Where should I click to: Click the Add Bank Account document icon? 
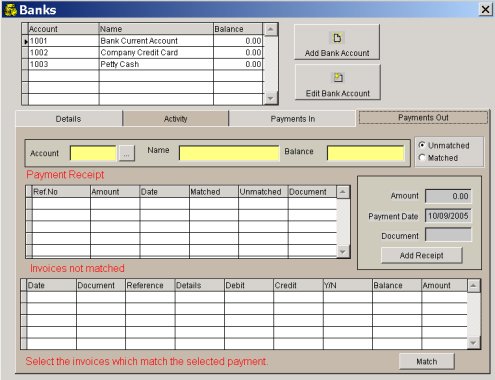[x=337, y=38]
